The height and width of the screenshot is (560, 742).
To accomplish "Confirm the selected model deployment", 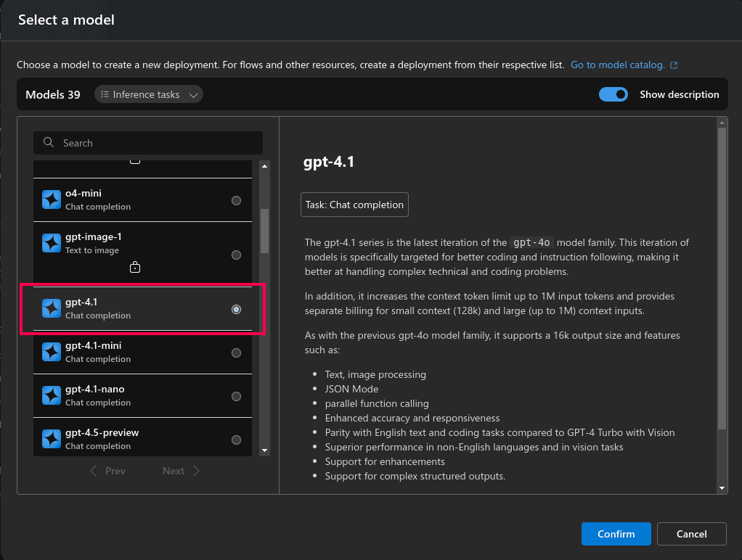I will pos(616,534).
